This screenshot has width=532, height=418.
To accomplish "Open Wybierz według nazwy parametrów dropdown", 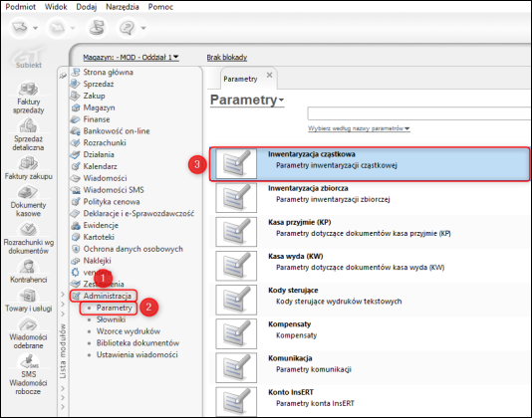I will point(359,128).
